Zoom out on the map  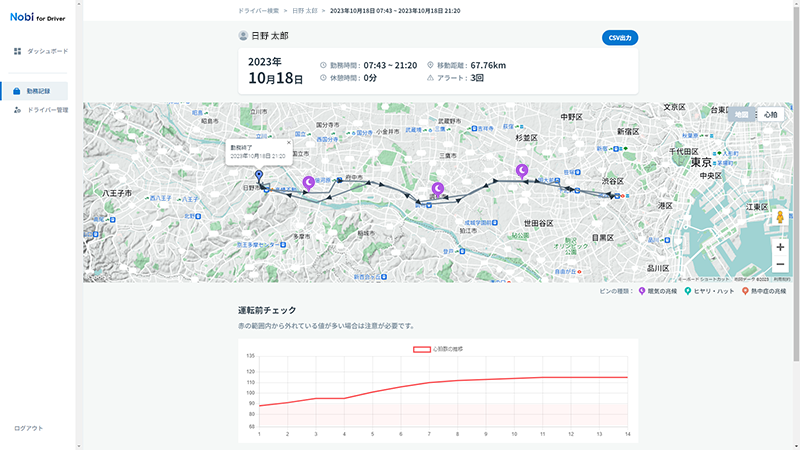780,264
